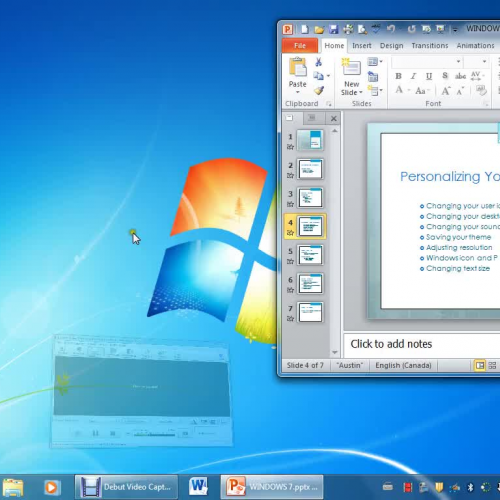
Task: Click Debut Video Capture taskbar button
Action: [126, 487]
